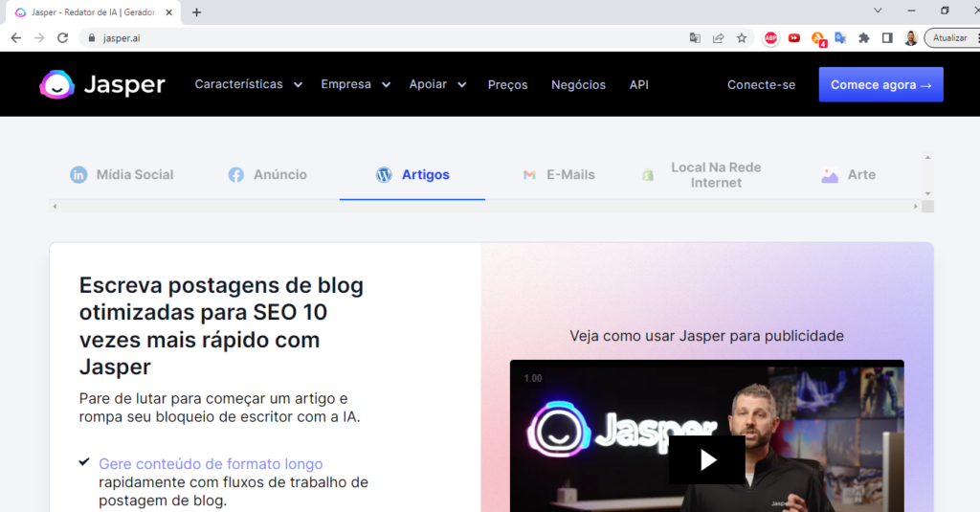Toggle the browser side panel icon
This screenshot has width=980, height=512.
[887, 38]
